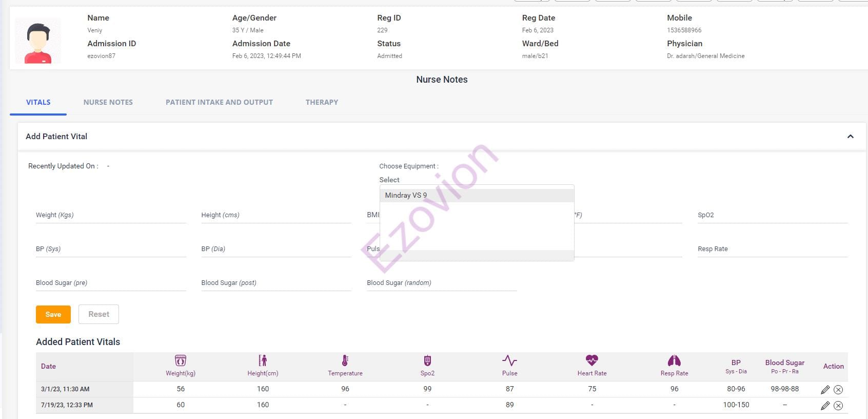Remove the 7/19/23 vitals entry
868x419 pixels.
[x=838, y=406]
